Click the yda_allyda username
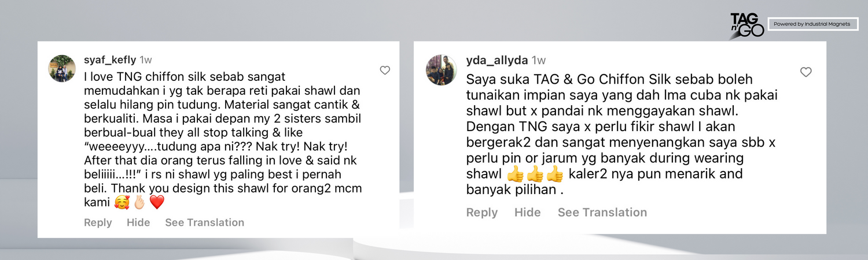Screen dimensions: 868x260 pyautogui.click(x=497, y=61)
